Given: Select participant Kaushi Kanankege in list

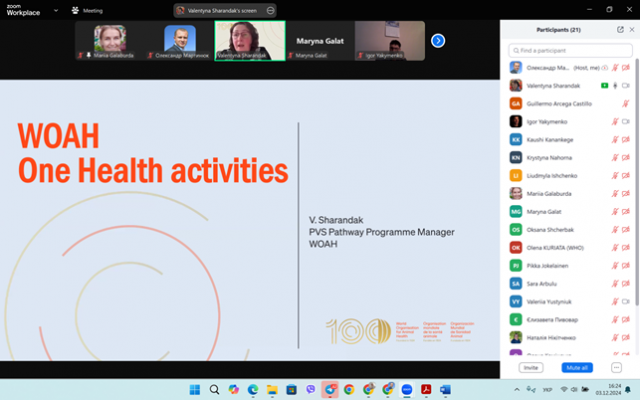Looking at the screenshot, I should coord(570,140).
